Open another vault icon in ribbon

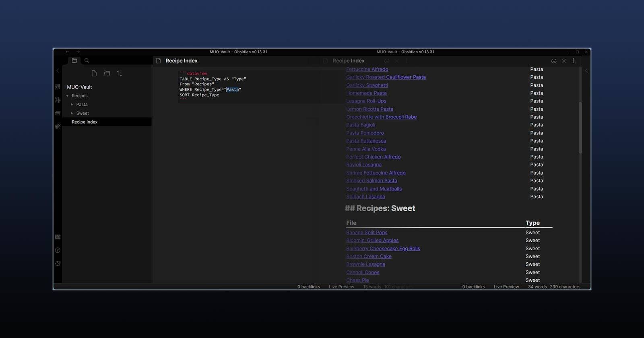(x=58, y=237)
